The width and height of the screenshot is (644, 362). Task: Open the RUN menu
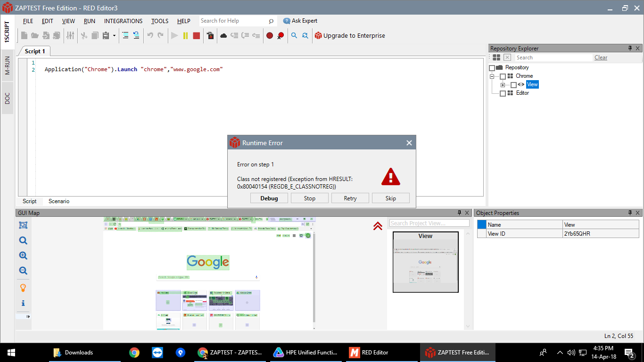(90, 21)
